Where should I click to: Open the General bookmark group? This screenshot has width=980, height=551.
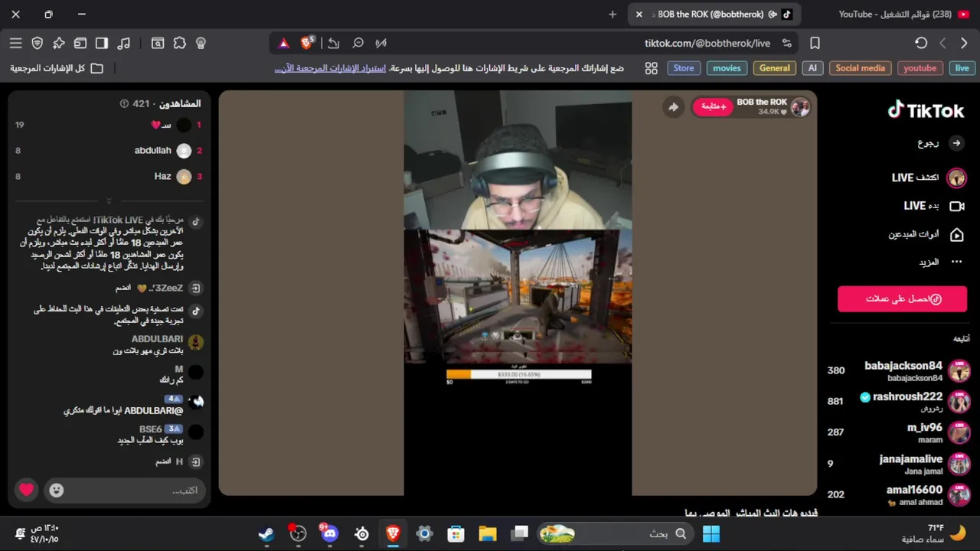pyautogui.click(x=774, y=68)
